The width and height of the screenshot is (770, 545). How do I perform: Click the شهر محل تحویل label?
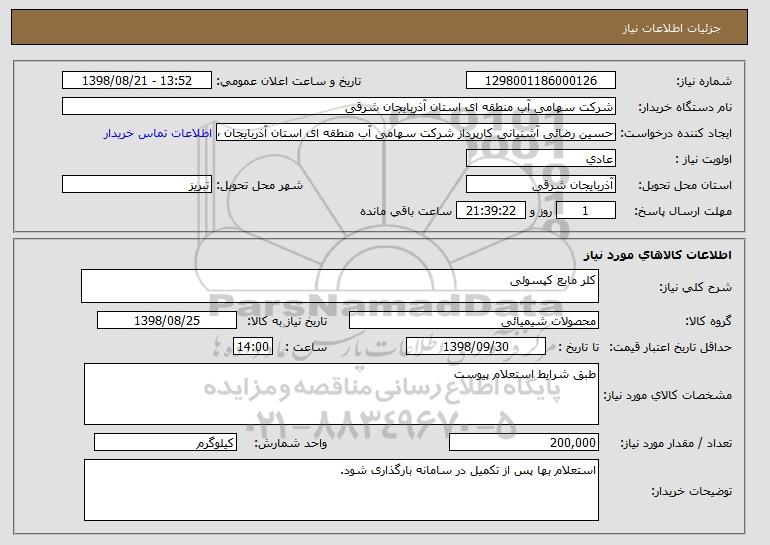260,185
